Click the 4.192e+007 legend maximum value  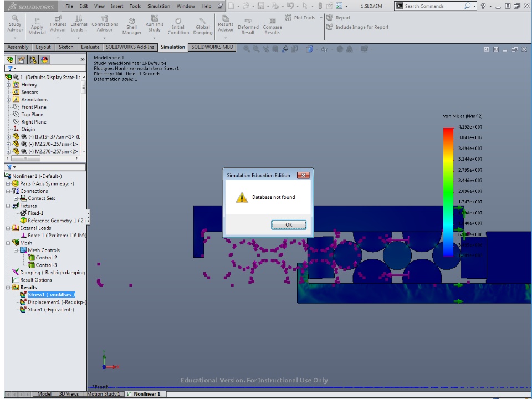click(470, 127)
